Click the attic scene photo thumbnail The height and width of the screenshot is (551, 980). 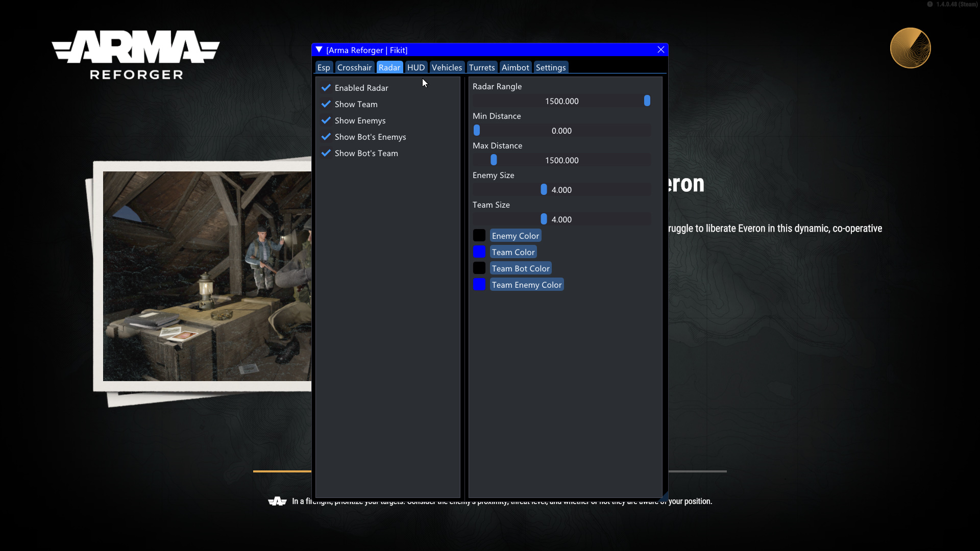click(x=207, y=276)
